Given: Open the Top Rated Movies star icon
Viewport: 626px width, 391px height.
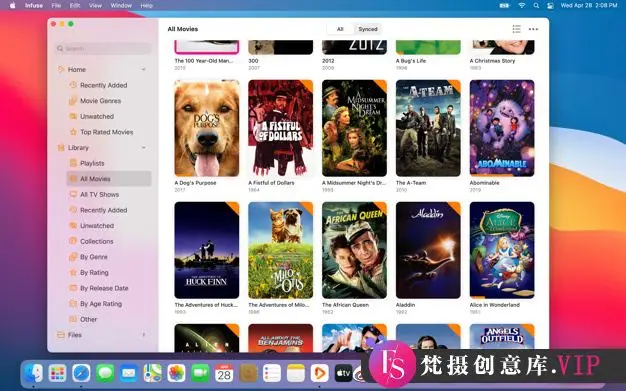Looking at the screenshot, I should click(73, 132).
